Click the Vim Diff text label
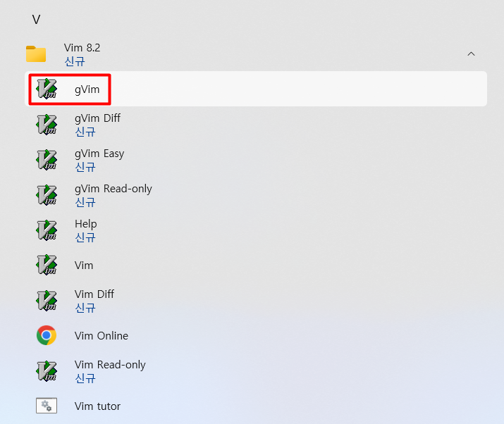The image size is (504, 424). click(94, 294)
